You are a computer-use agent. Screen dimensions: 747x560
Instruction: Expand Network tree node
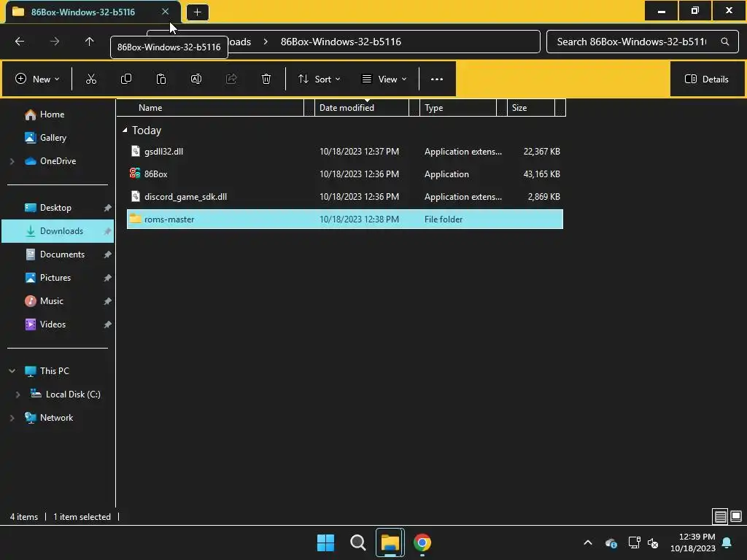[12, 418]
